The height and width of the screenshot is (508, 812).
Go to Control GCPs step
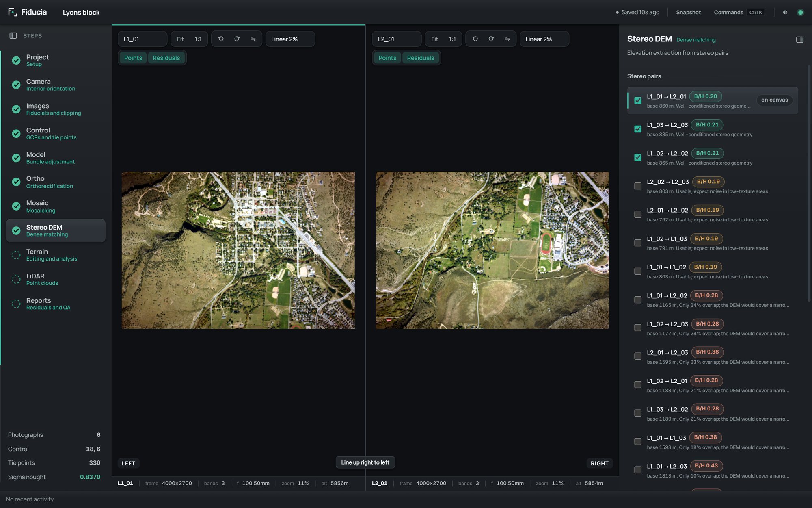(x=56, y=133)
